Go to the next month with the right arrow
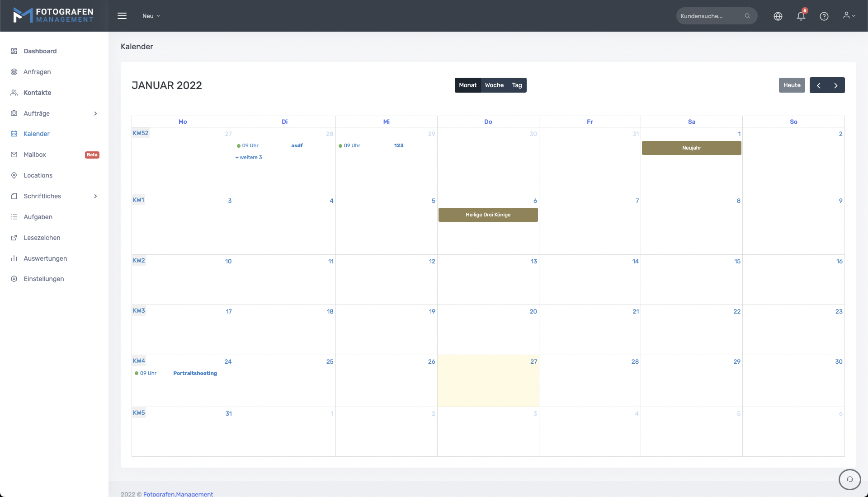 tap(835, 85)
